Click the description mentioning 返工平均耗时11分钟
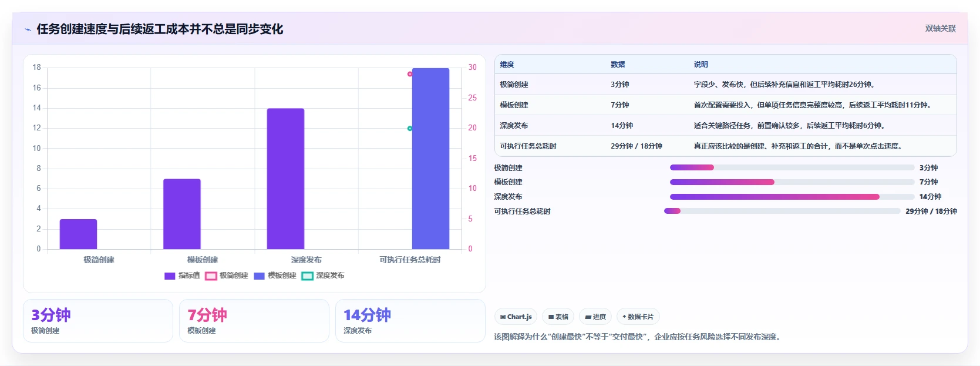The image size is (980, 366). tap(814, 105)
